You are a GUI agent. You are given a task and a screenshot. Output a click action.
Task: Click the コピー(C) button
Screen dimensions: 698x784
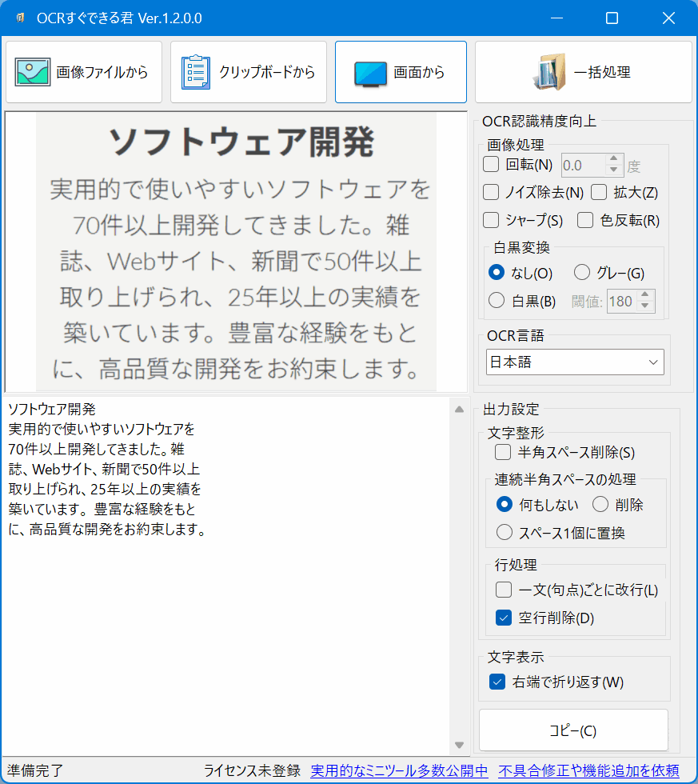click(x=573, y=730)
